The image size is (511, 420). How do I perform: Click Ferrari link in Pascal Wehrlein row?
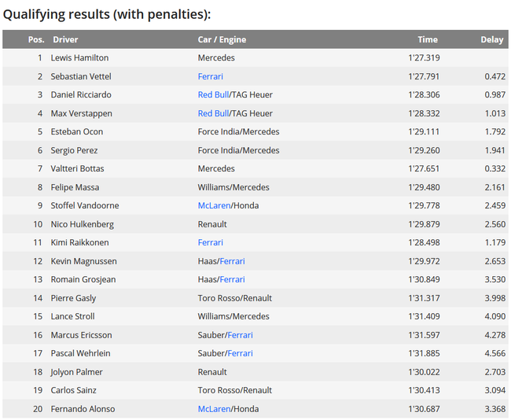click(240, 353)
